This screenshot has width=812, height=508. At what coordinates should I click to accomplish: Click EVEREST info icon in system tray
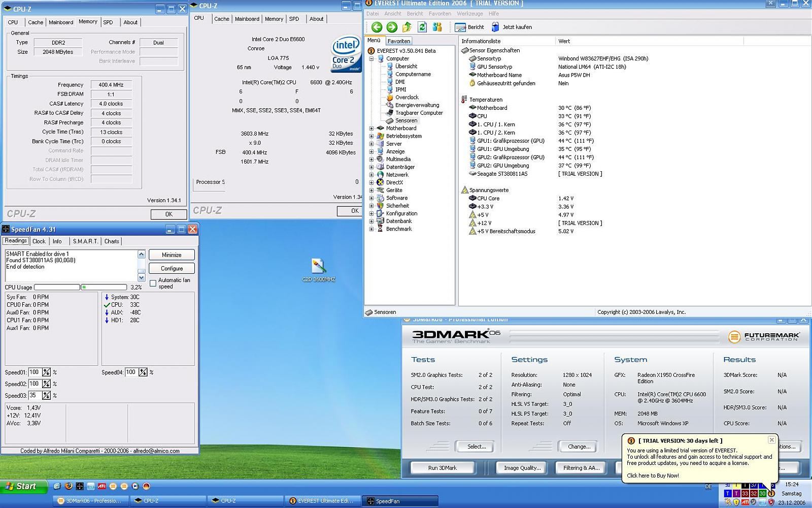point(771,493)
